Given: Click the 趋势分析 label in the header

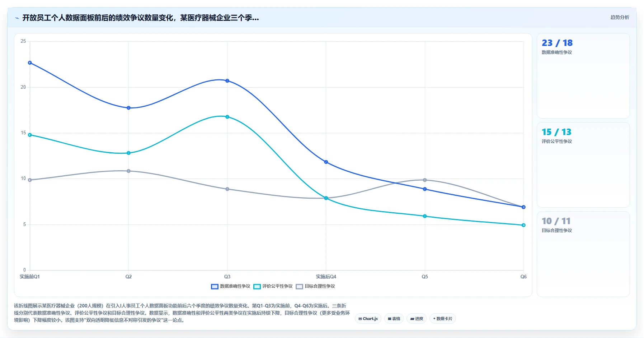Looking at the screenshot, I should point(620,17).
